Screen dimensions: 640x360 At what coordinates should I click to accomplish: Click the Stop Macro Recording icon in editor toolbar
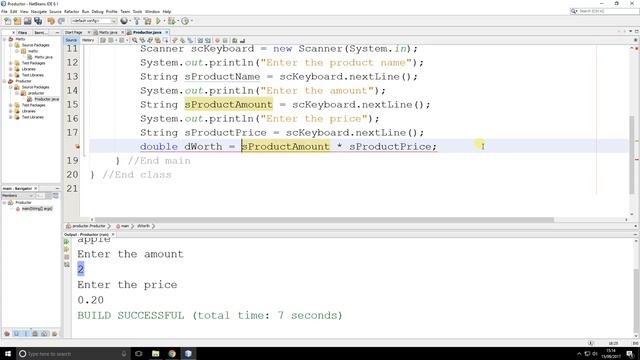pos(225,40)
